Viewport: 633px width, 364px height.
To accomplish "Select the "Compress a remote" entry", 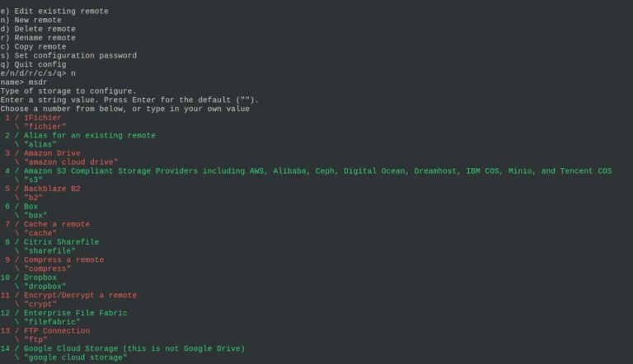I will [x=63, y=260].
